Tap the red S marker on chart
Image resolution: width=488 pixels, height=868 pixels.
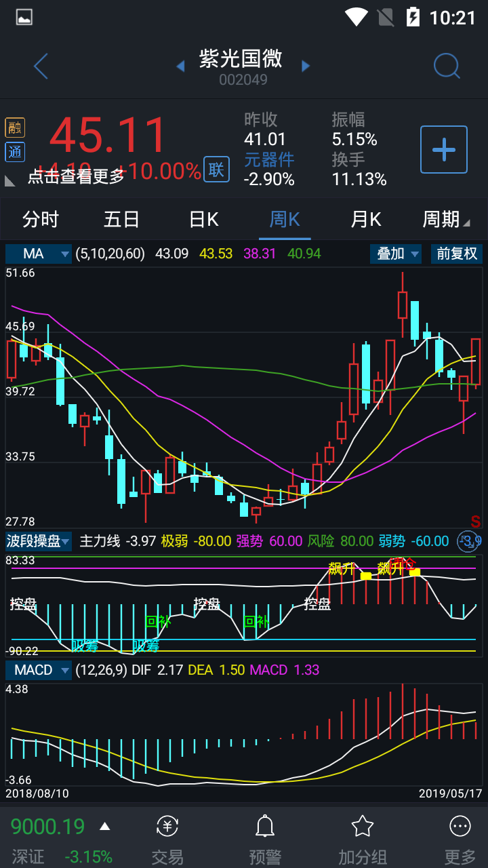point(476,521)
